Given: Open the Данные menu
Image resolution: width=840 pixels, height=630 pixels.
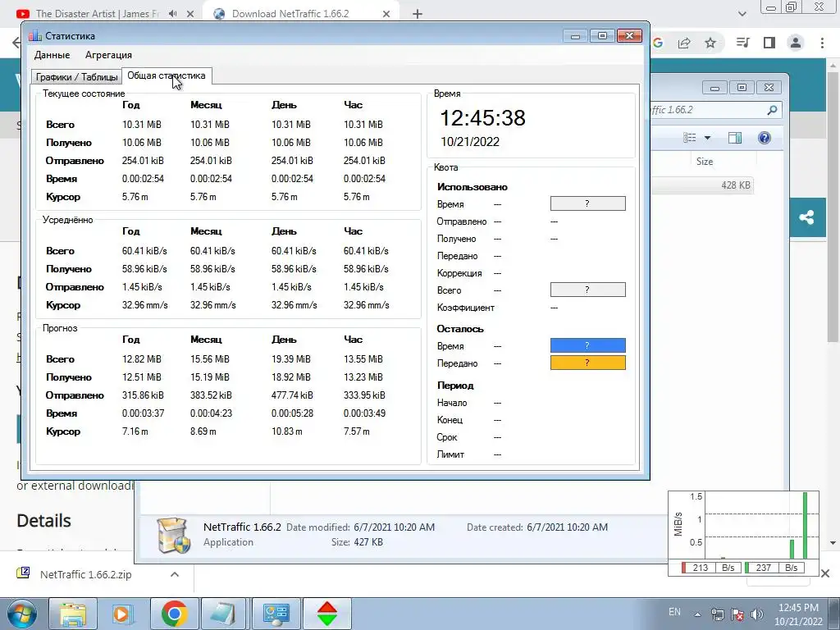Looking at the screenshot, I should [52, 55].
